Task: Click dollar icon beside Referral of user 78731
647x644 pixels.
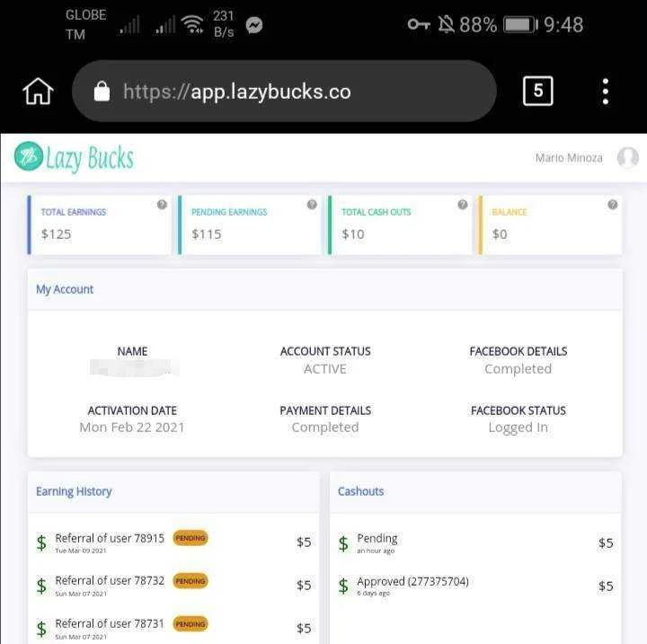Action: [x=41, y=629]
